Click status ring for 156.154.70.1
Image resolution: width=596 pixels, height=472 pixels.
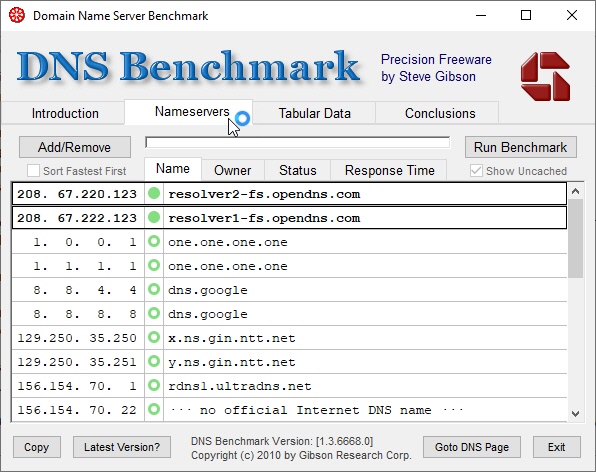154,385
